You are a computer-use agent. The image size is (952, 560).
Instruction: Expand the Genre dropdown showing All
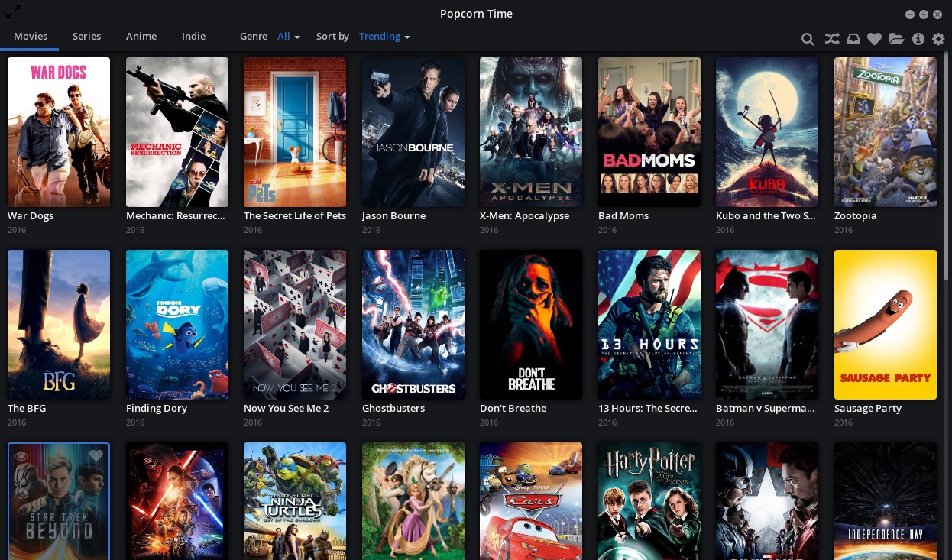289,36
